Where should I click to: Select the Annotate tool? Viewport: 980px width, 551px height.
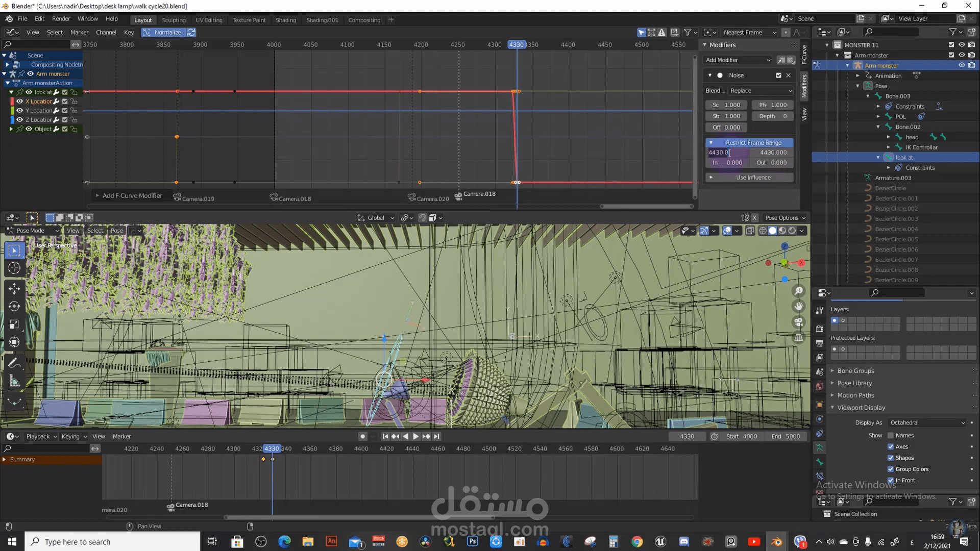coord(14,363)
